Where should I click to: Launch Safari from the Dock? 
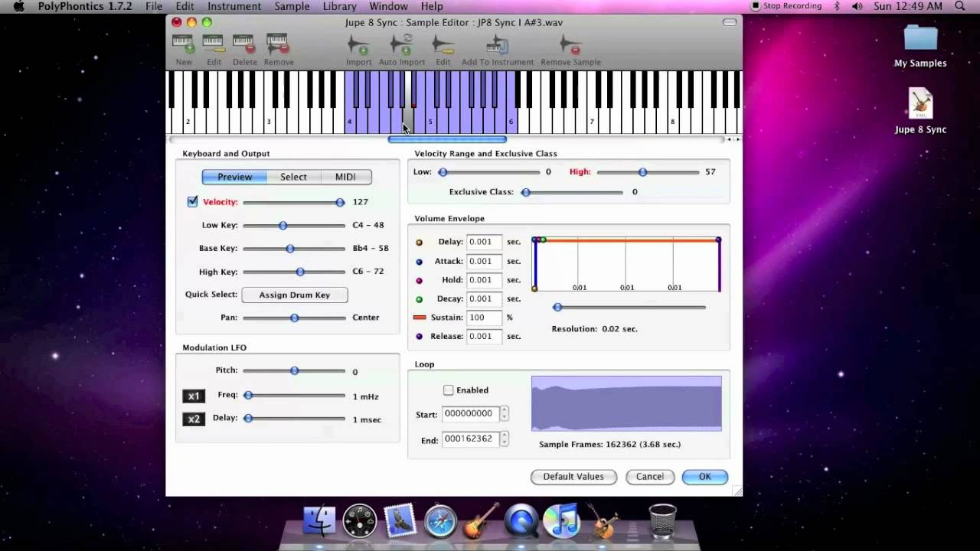pos(440,520)
